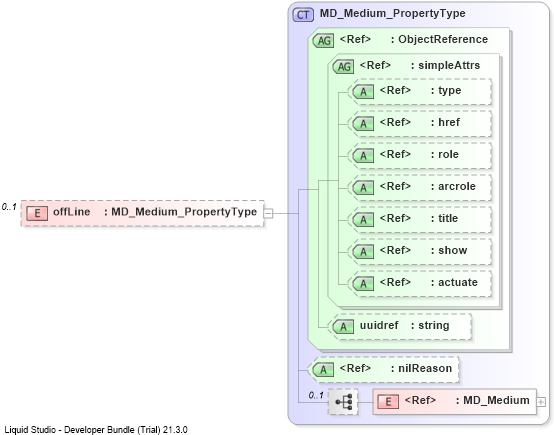554x435 pixels.
Task: Click the 0..1 cardinality beside the sequence icon
Action: 316,395
